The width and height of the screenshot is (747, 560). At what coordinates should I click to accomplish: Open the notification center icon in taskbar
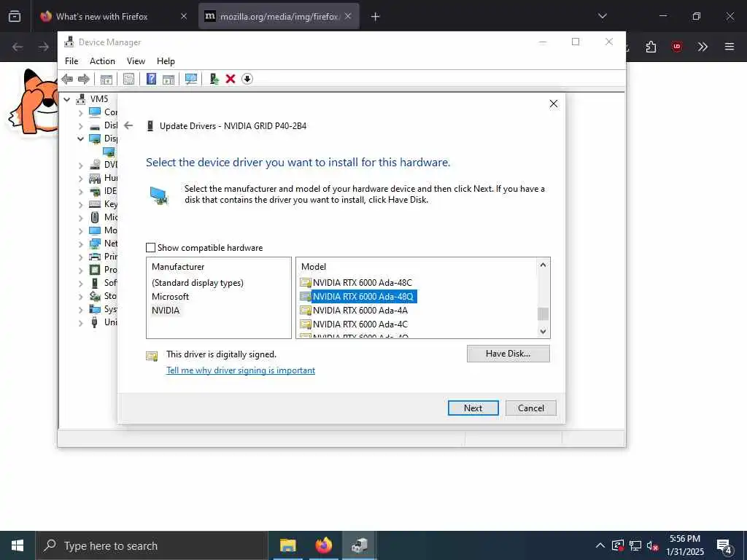pyautogui.click(x=724, y=545)
